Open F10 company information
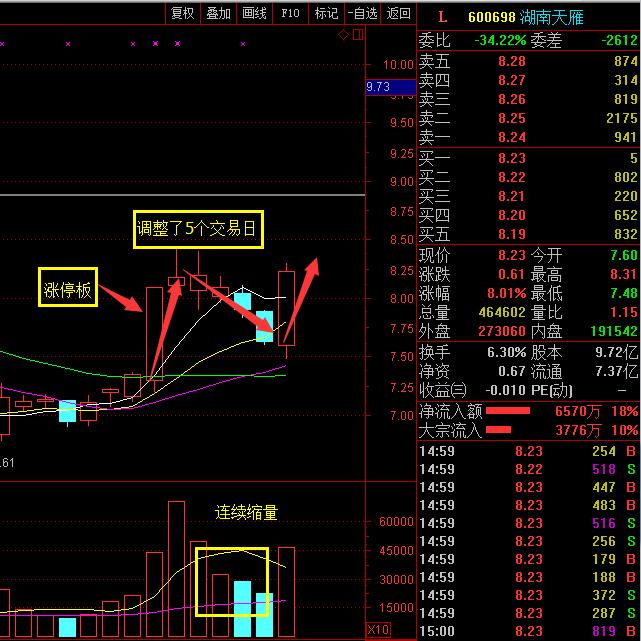This screenshot has width=641, height=641. pyautogui.click(x=290, y=13)
